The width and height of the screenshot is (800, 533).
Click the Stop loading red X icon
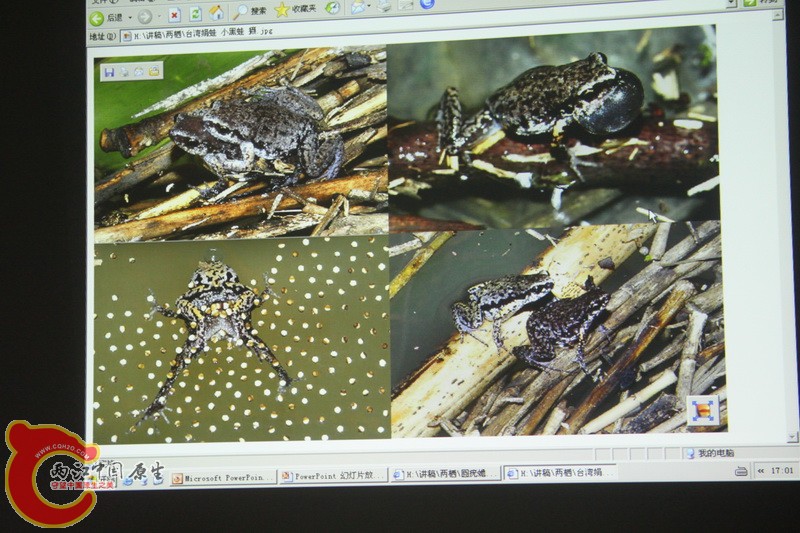click(174, 16)
